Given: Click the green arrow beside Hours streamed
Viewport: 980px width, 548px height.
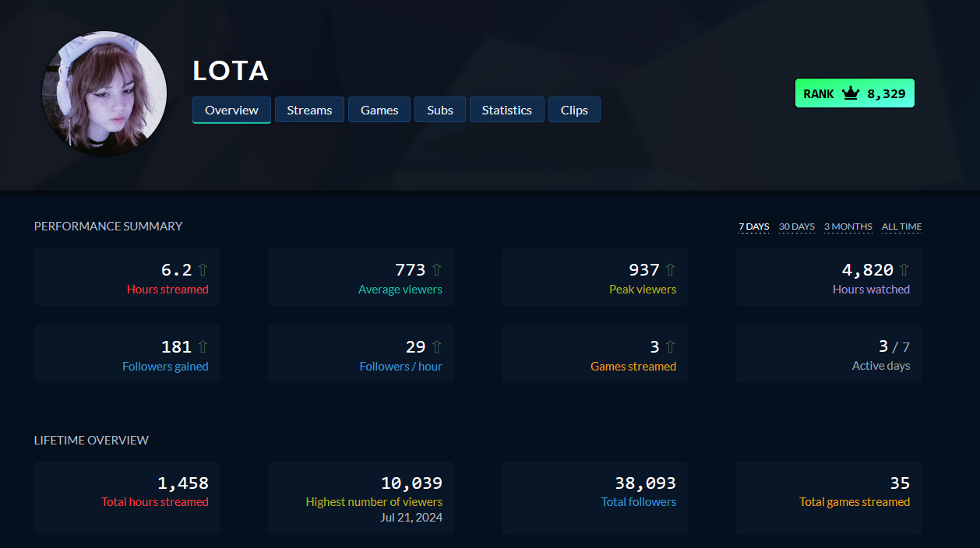Looking at the screenshot, I should (203, 270).
